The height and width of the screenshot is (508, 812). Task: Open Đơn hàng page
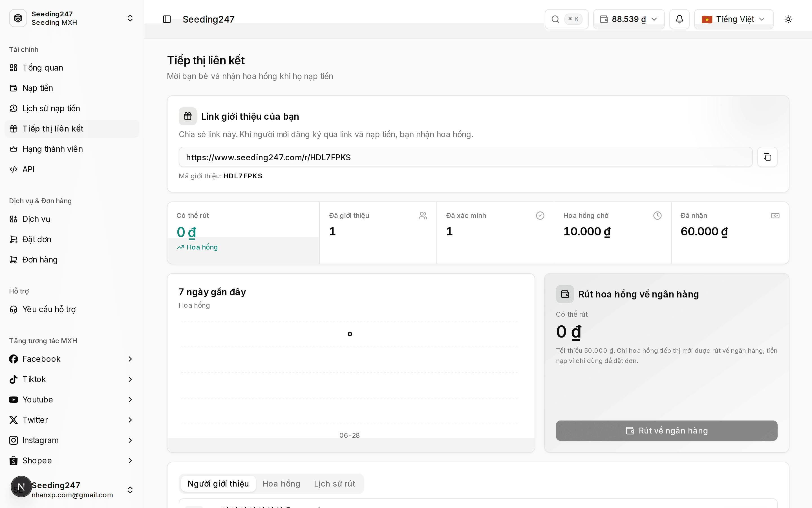pyautogui.click(x=72, y=260)
